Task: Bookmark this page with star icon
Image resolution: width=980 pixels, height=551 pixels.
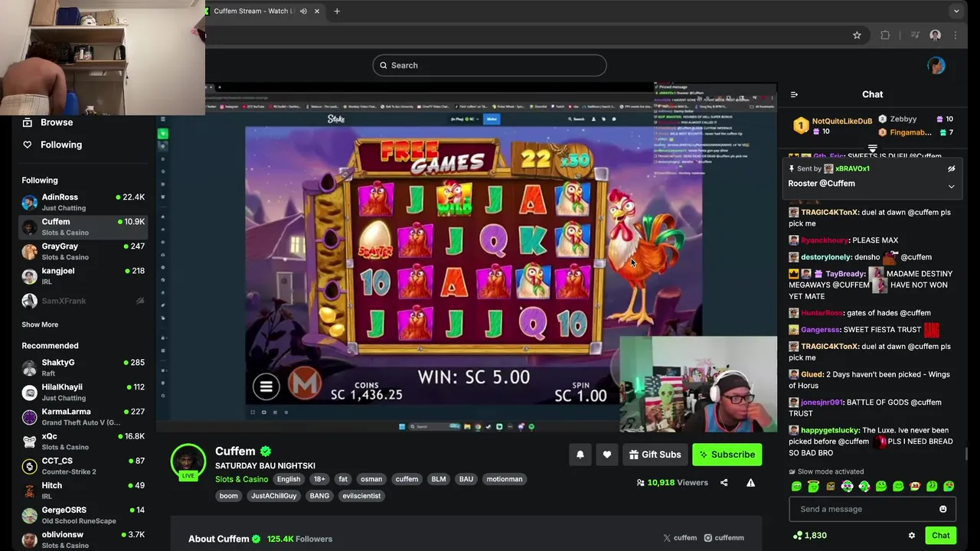Action: 857,35
